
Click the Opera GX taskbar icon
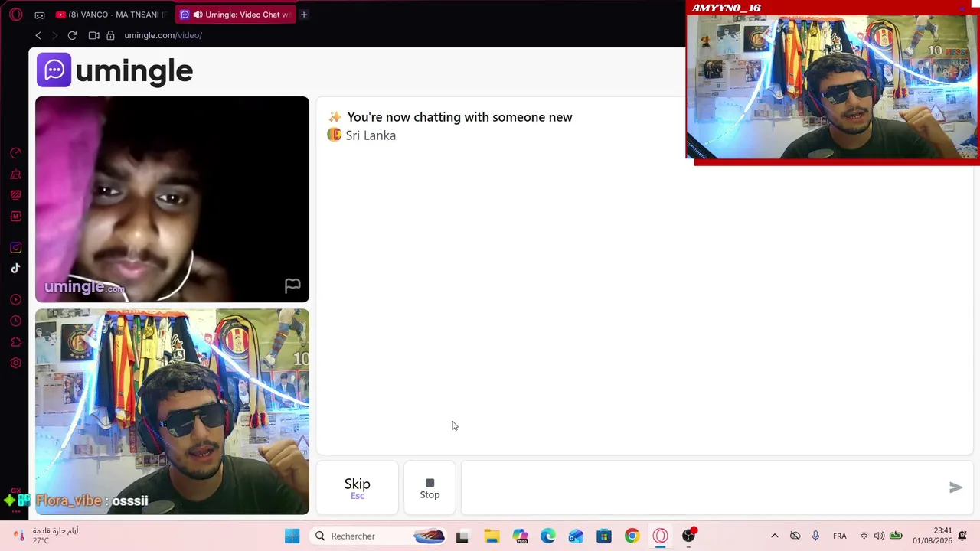[x=660, y=536]
